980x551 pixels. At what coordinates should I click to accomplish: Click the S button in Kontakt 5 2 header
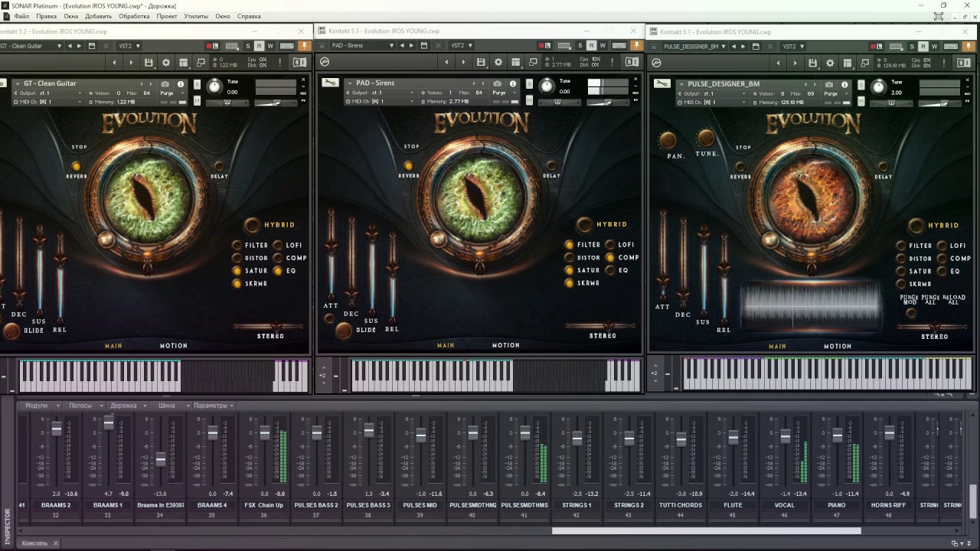[x=248, y=46]
